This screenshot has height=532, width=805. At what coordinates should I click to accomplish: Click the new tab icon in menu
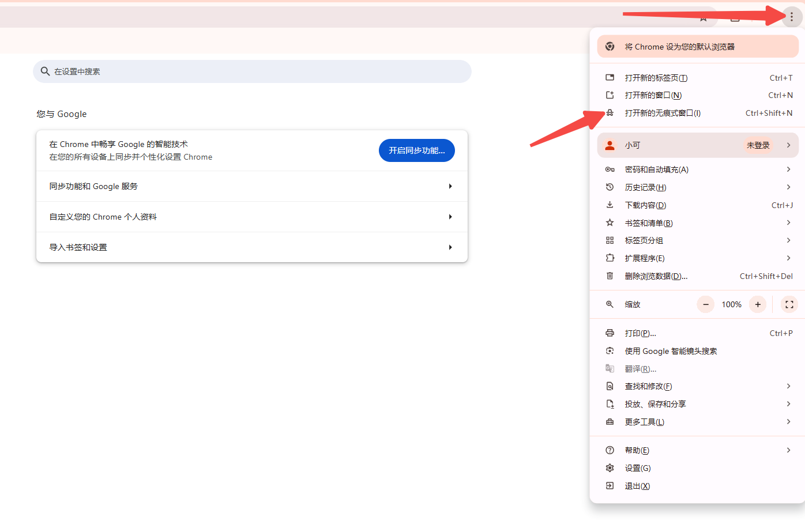610,78
